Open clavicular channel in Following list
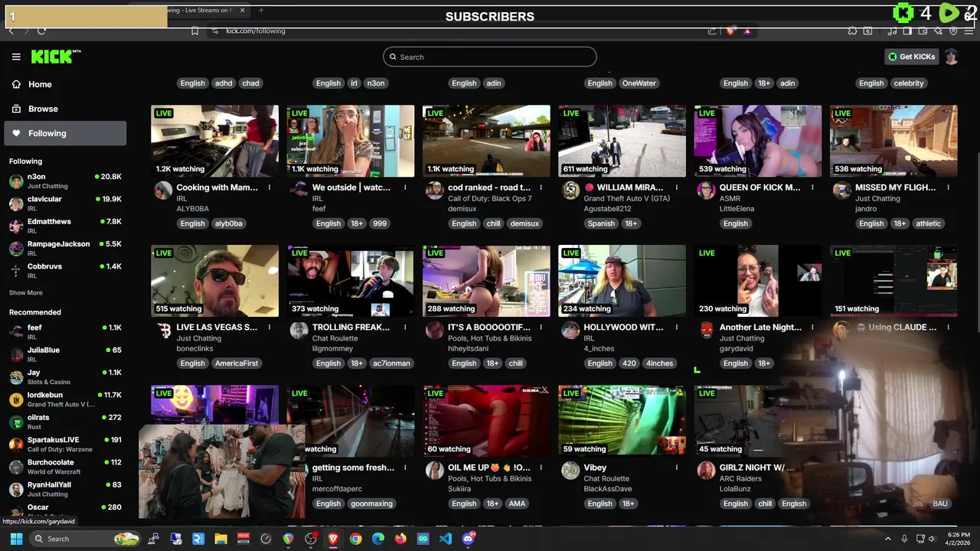The height and width of the screenshot is (551, 980). tap(65, 204)
